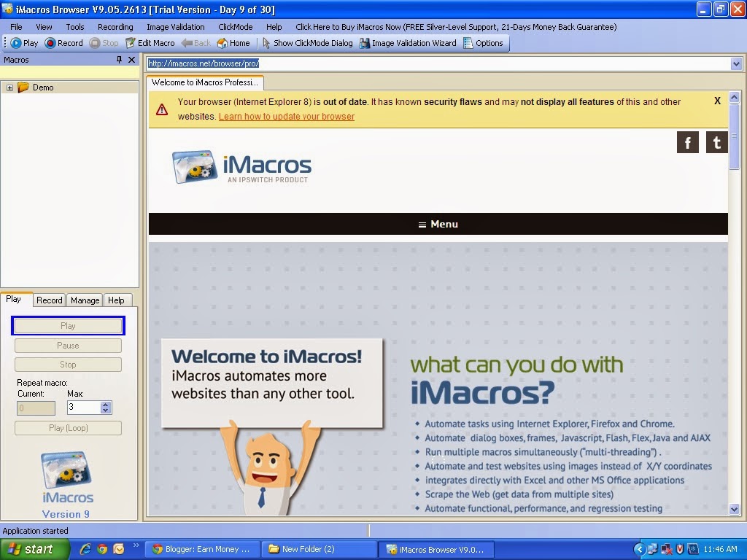The height and width of the screenshot is (560, 747).
Task: Expand the Demo folder tree node
Action: 9,87
